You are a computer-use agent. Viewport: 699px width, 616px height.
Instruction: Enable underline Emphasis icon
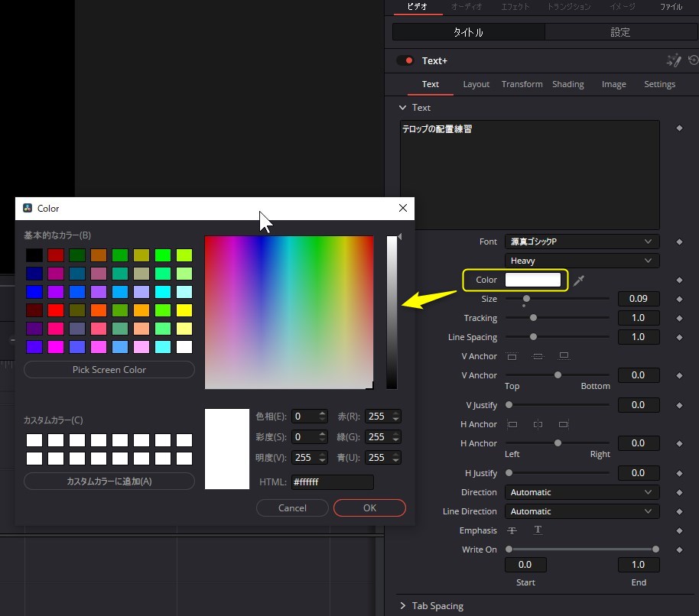click(538, 530)
